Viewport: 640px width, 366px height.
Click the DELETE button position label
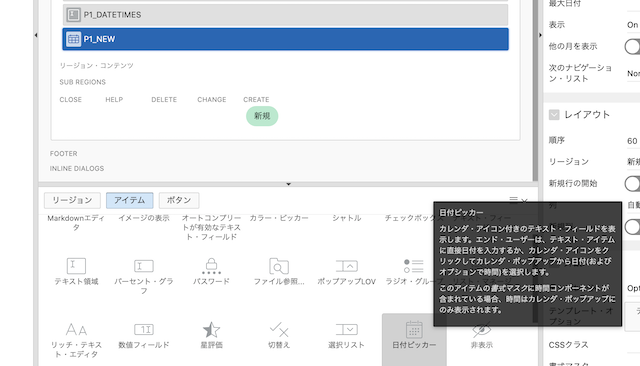pyautogui.click(x=164, y=100)
